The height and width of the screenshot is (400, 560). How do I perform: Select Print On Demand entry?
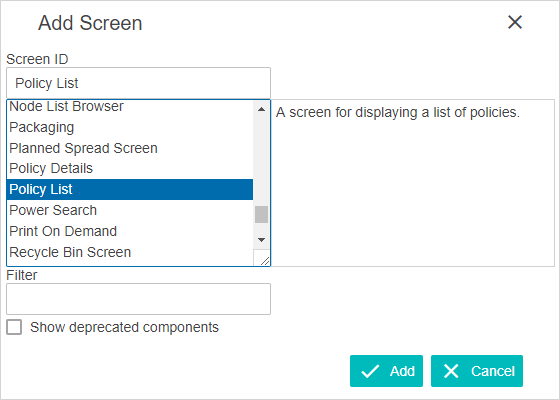point(130,231)
